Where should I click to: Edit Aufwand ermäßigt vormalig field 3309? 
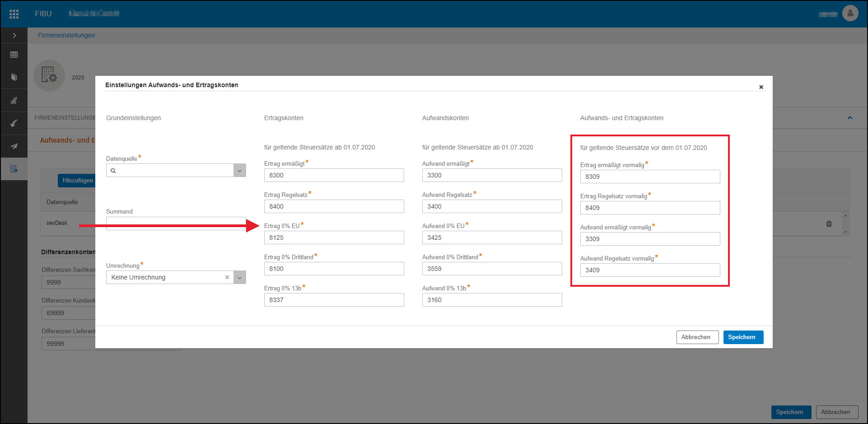(650, 239)
